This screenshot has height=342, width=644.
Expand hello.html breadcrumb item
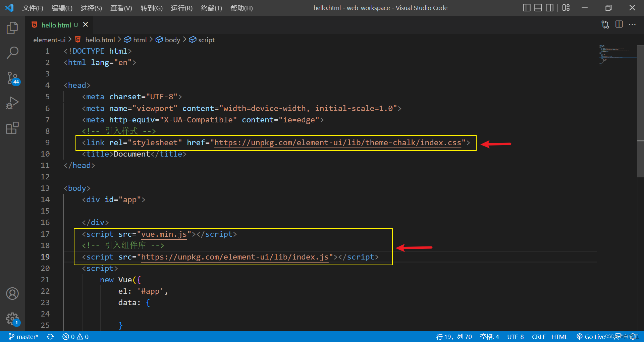100,40
